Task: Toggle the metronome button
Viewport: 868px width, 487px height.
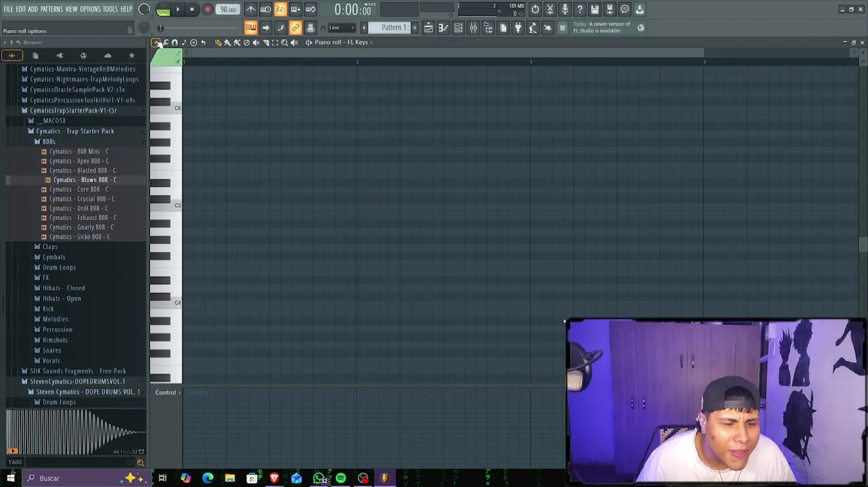Action: 251,9
